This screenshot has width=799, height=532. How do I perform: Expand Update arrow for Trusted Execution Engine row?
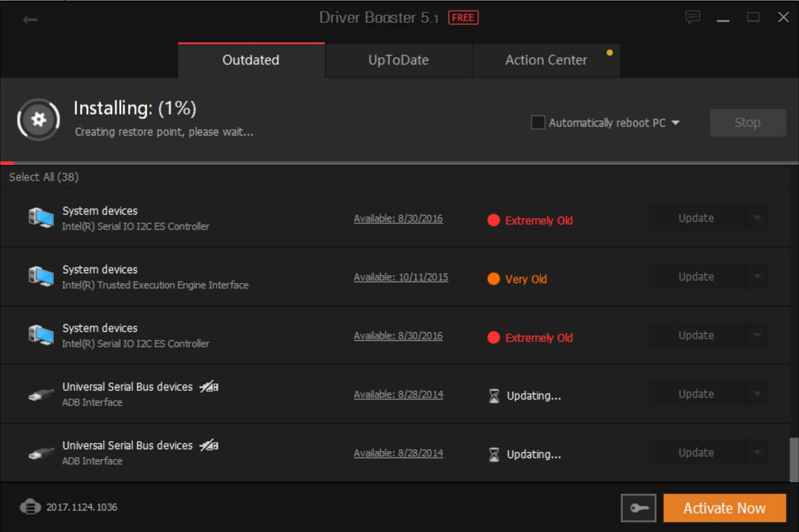pyautogui.click(x=757, y=277)
